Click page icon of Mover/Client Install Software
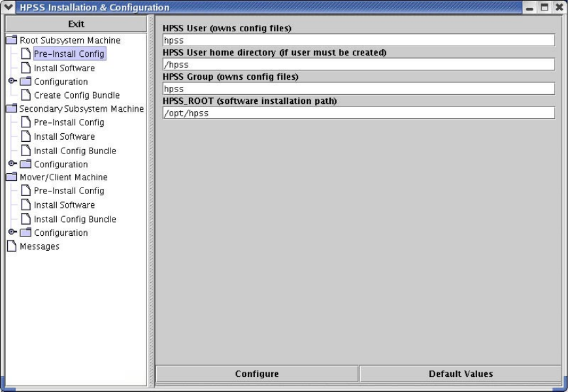Viewport: 568px width, 392px height. coord(25,204)
